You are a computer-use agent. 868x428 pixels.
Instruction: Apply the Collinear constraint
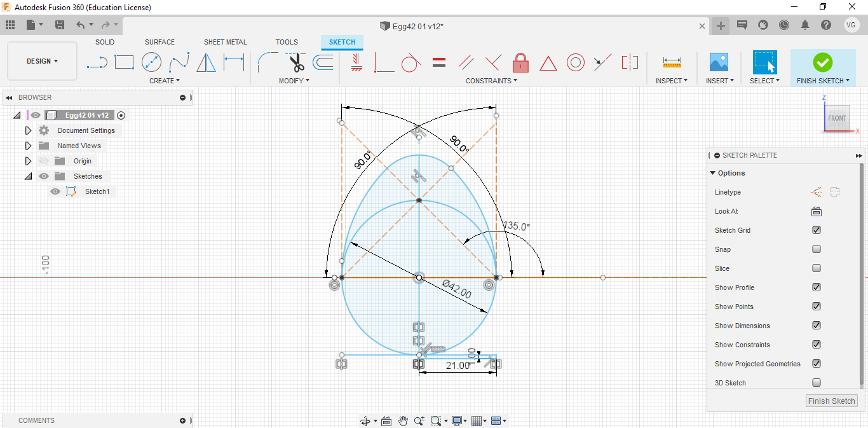(602, 62)
